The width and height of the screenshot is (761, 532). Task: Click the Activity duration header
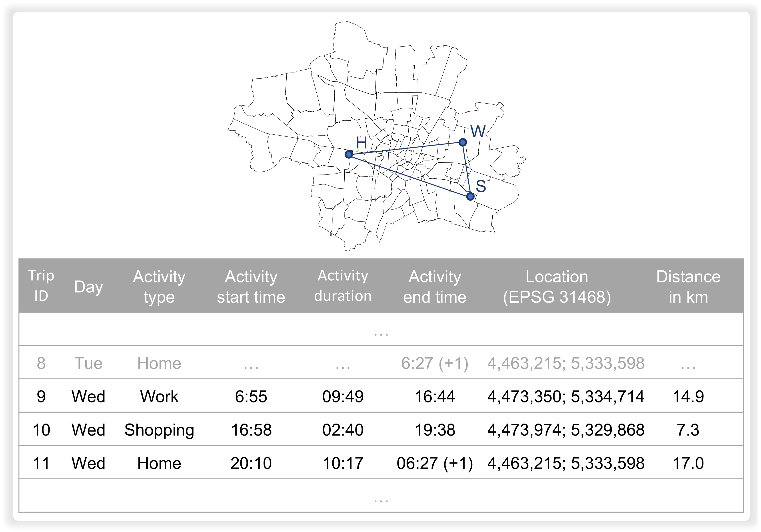(x=343, y=285)
